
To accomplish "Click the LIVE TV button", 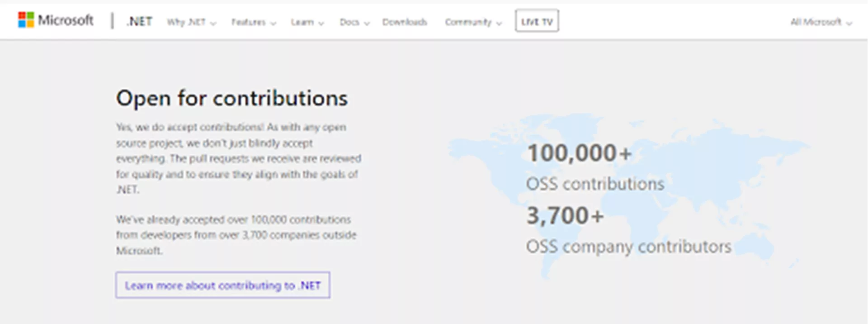I will tap(537, 21).
